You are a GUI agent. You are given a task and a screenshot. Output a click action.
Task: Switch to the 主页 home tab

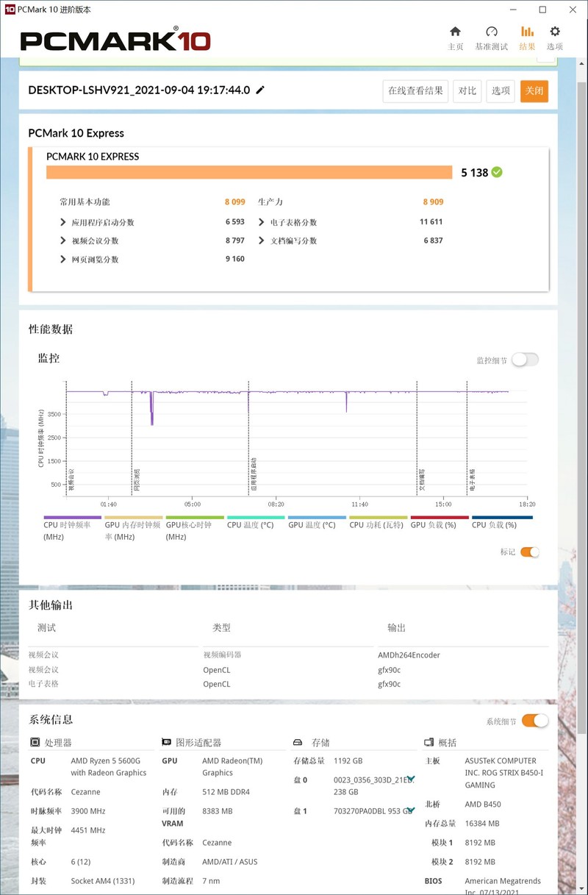click(x=456, y=37)
